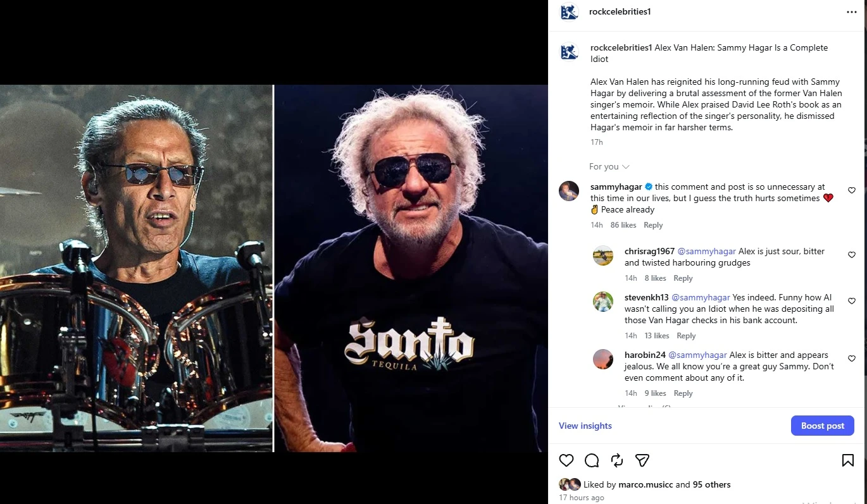Open the stevenkh13 username link
The image size is (867, 504).
pyautogui.click(x=647, y=297)
